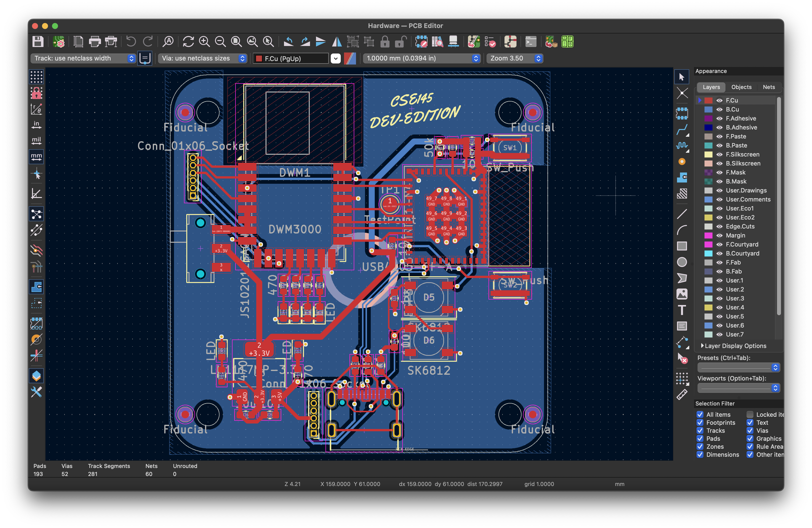Enable Locked items checkbox
The width and height of the screenshot is (812, 528).
pos(750,414)
